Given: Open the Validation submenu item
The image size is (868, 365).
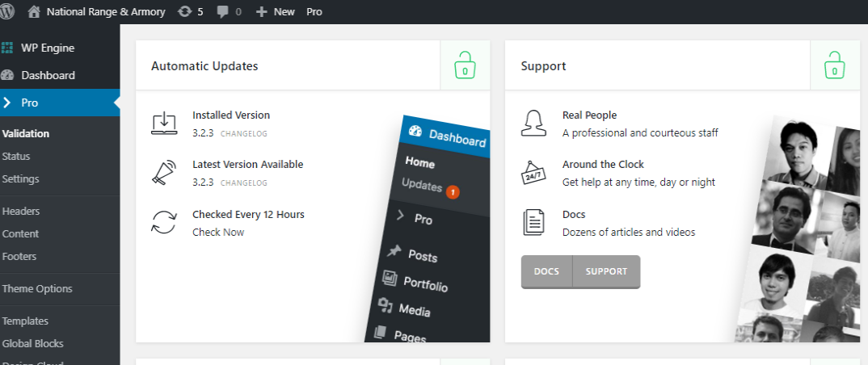Looking at the screenshot, I should point(26,134).
